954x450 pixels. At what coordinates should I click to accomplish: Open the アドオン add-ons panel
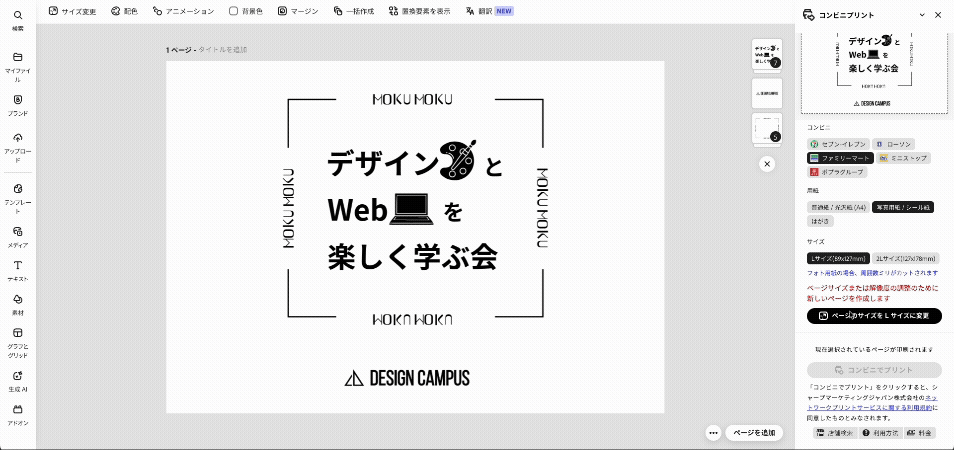17,410
